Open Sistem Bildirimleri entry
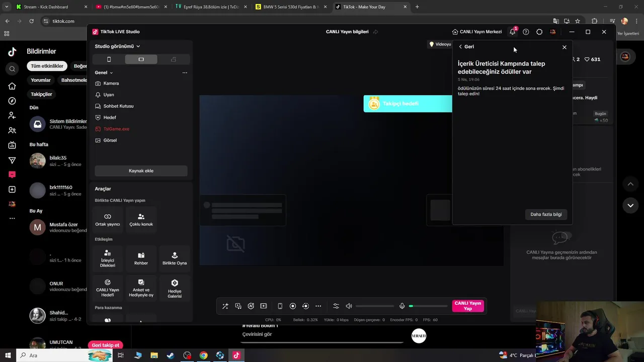Image resolution: width=644 pixels, height=362 pixels. coord(58,124)
